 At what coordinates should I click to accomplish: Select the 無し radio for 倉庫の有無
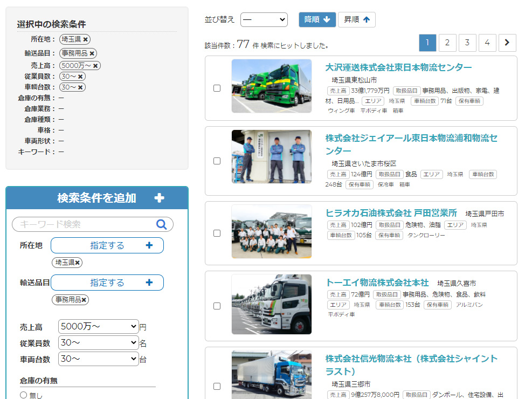coord(23,395)
